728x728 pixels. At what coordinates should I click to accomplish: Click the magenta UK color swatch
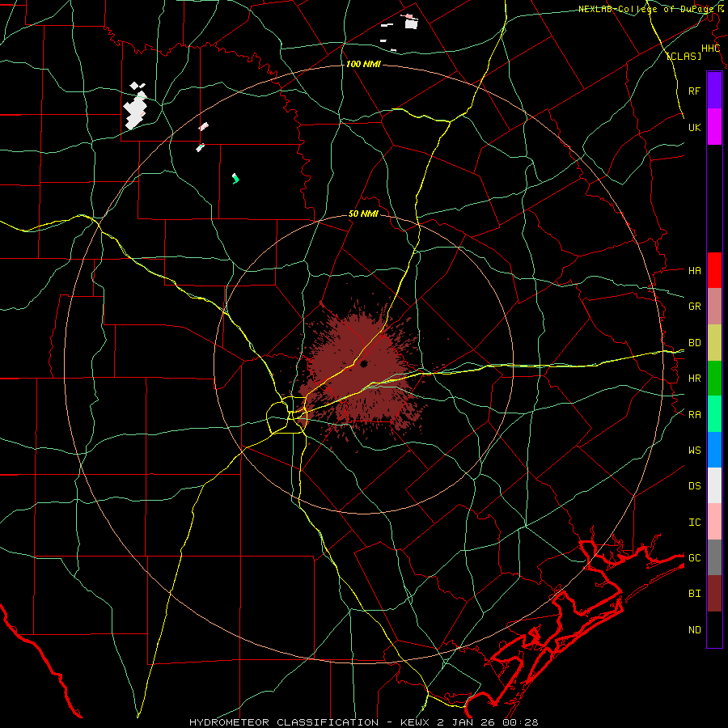tap(714, 127)
